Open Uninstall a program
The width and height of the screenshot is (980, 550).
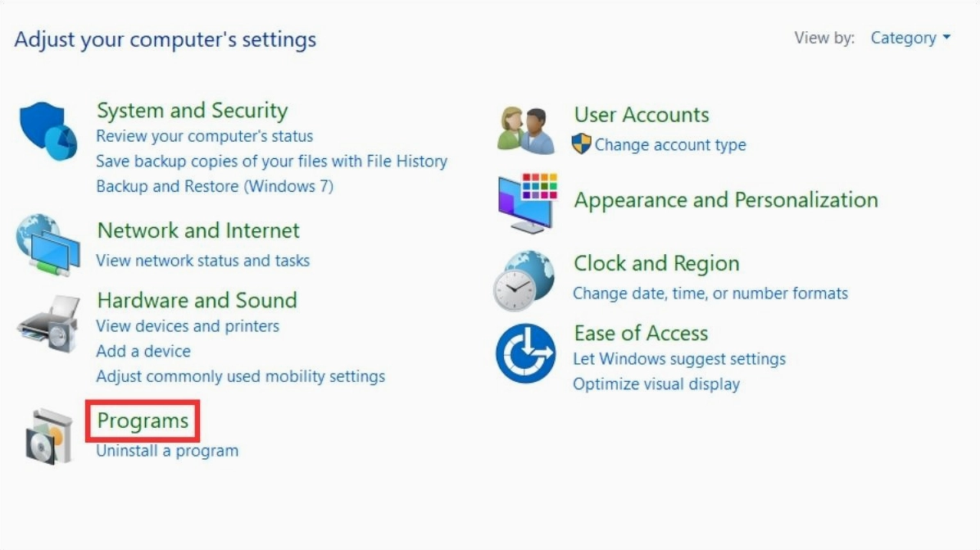(167, 451)
